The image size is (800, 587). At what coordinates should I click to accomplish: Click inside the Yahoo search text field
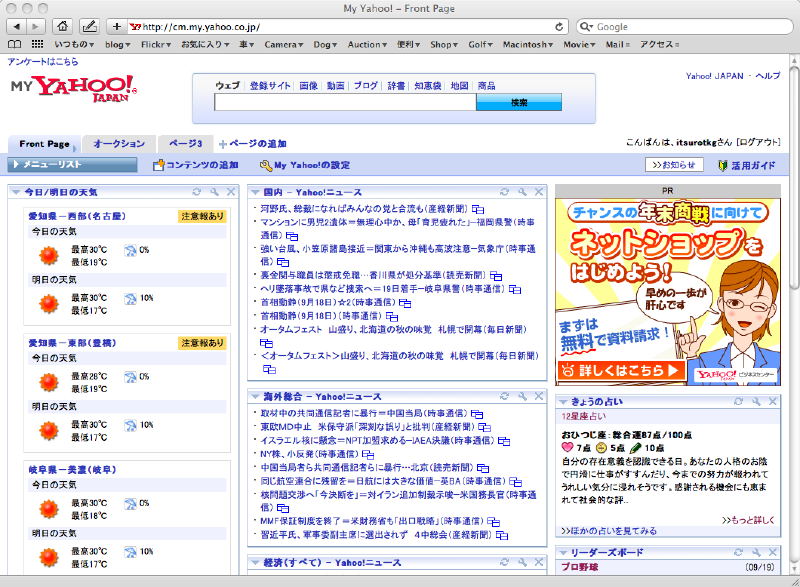345,103
